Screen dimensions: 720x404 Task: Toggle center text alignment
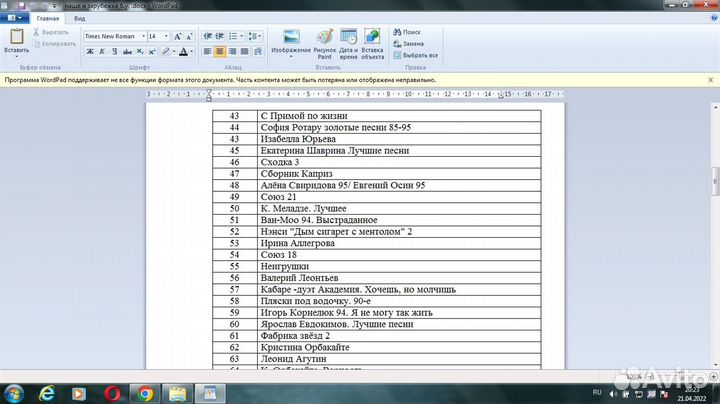coord(220,51)
